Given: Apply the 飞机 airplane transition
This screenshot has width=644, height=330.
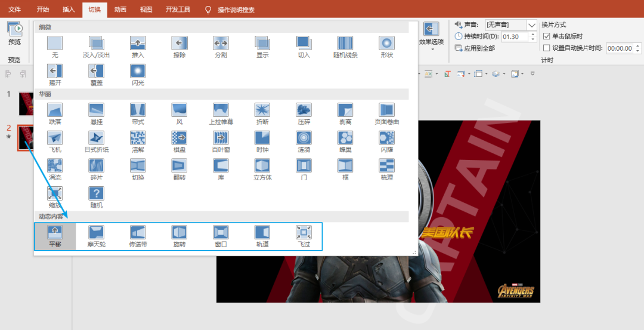Looking at the screenshot, I should coord(55,142).
